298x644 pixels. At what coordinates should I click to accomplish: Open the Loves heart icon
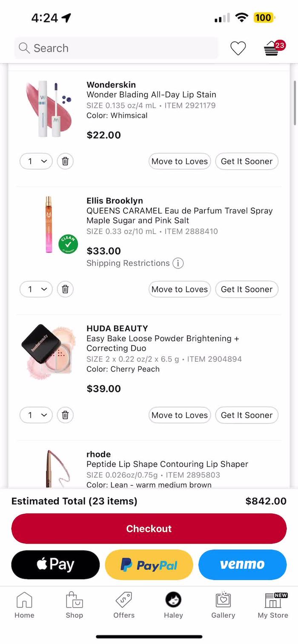click(238, 49)
